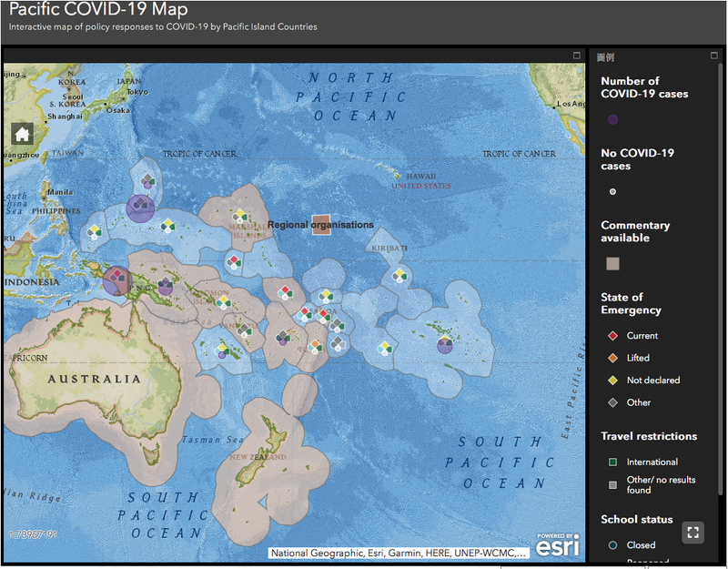Click the No COVID-19 cases circle symbol in legend
728x569 pixels.
tap(612, 191)
